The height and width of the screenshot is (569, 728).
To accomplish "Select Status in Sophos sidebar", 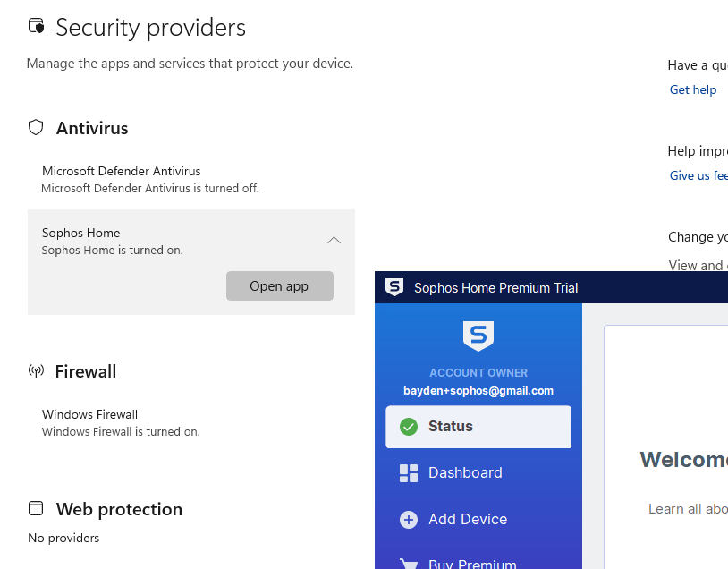I will pyautogui.click(x=478, y=427).
